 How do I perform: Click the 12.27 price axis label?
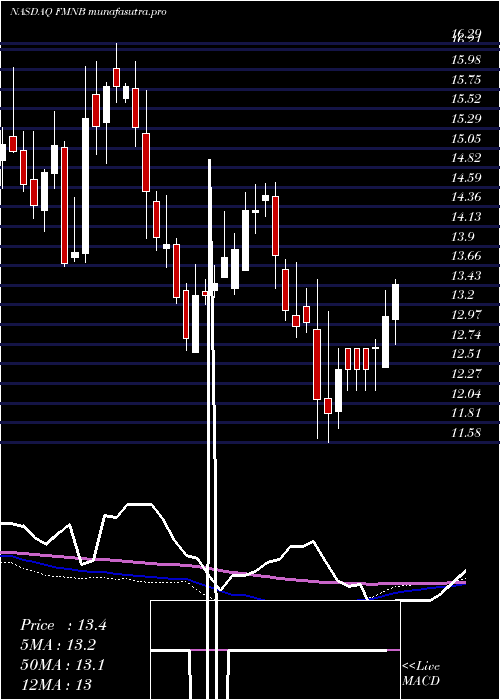pyautogui.click(x=466, y=373)
